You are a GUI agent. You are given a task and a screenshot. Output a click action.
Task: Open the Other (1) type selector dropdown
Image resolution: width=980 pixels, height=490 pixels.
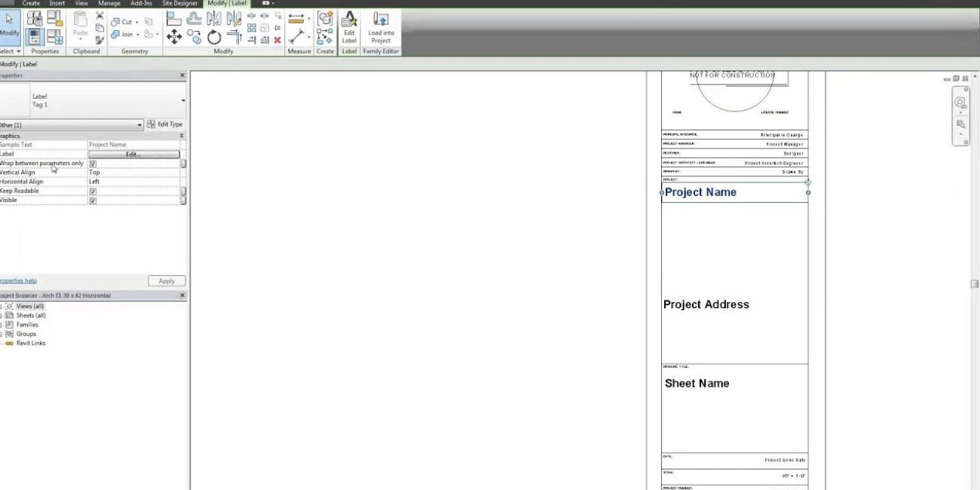coord(139,124)
